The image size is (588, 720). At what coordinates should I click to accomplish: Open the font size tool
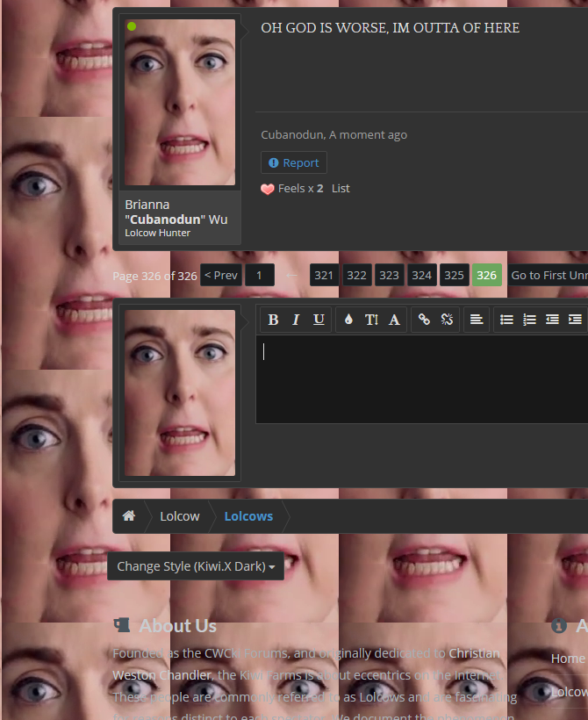click(x=371, y=320)
